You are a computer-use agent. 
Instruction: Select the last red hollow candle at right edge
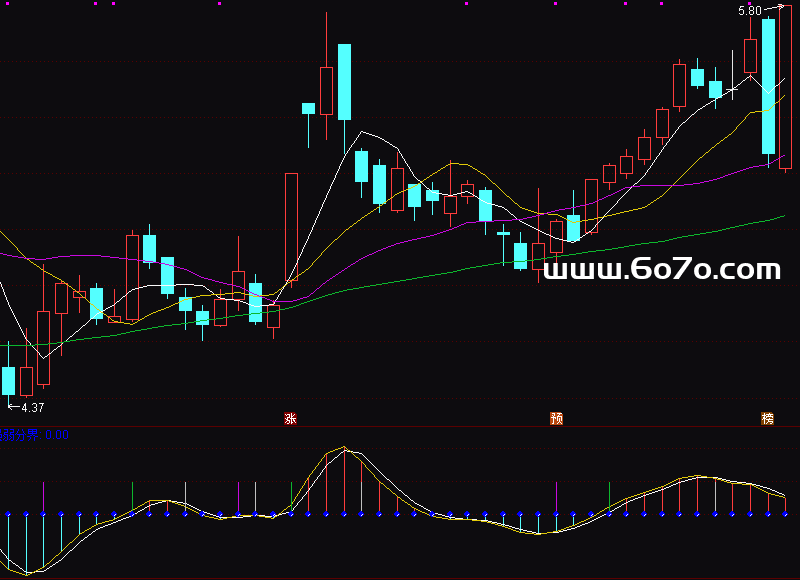point(786,90)
